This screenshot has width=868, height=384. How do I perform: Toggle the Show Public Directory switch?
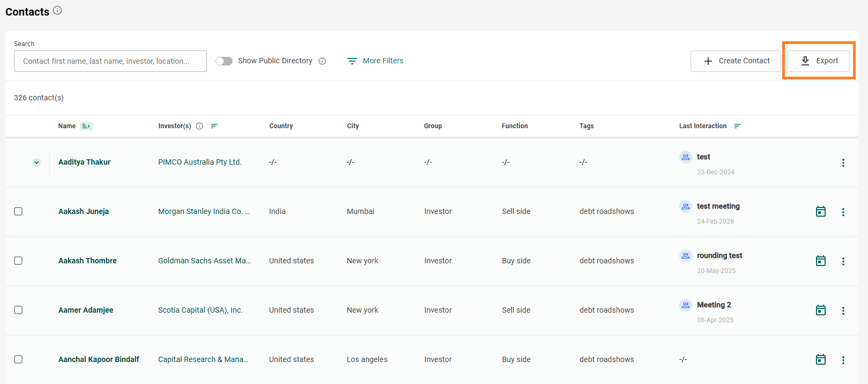tap(224, 61)
